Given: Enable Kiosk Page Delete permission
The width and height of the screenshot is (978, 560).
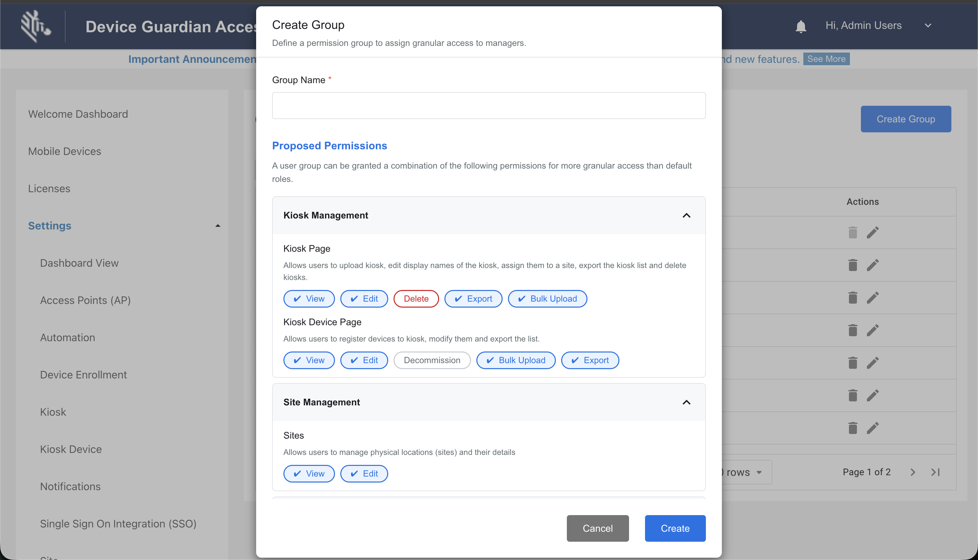Looking at the screenshot, I should point(416,299).
